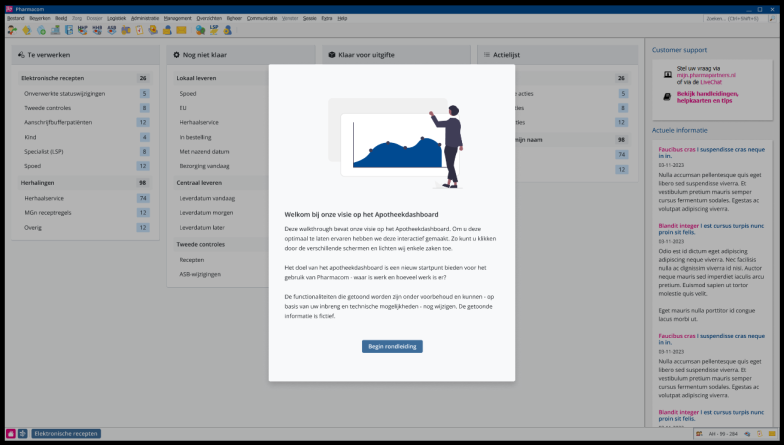Click the Herhalingen group header

pyautogui.click(x=85, y=183)
